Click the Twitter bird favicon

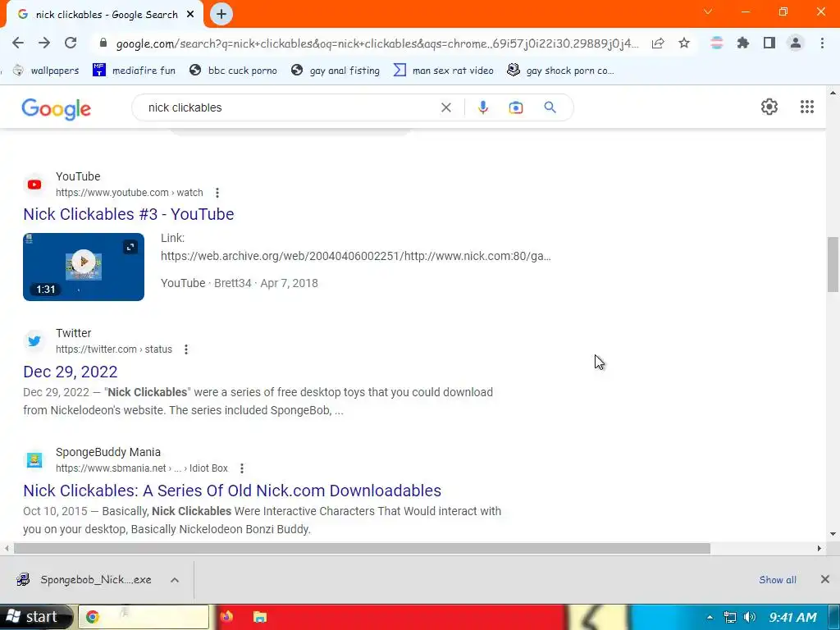[x=34, y=341]
